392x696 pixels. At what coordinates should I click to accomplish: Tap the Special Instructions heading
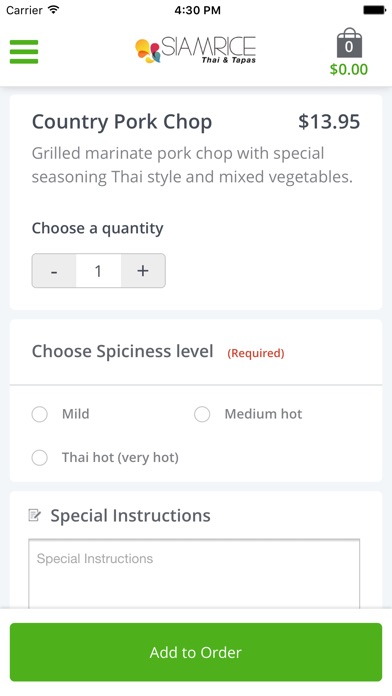(131, 515)
